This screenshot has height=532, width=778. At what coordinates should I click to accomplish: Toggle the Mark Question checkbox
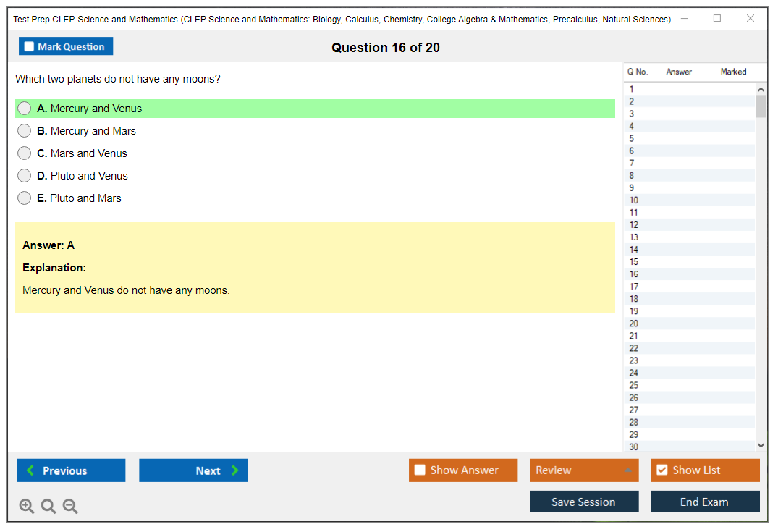[30, 47]
